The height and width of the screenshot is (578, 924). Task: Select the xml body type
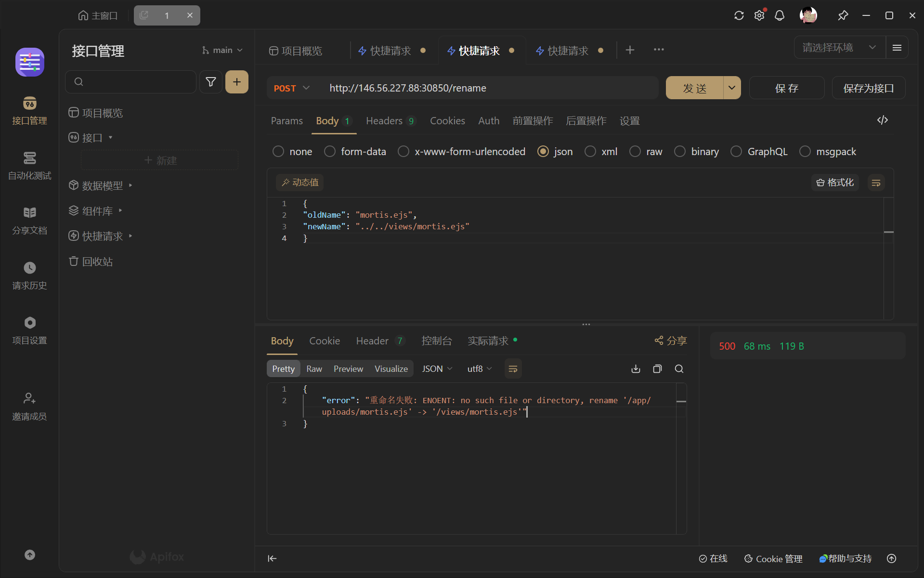(601, 152)
